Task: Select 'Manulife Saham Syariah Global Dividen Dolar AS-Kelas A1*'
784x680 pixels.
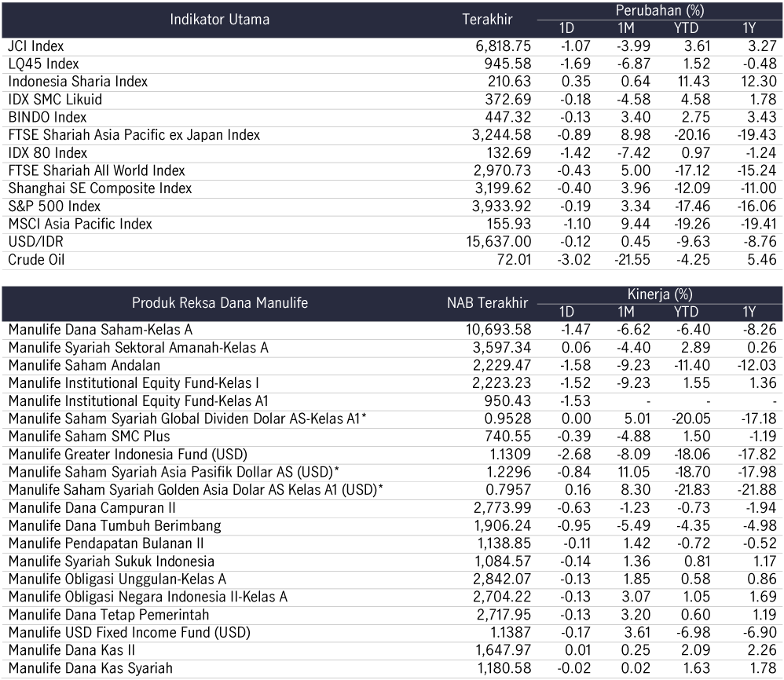Action: pos(188,419)
